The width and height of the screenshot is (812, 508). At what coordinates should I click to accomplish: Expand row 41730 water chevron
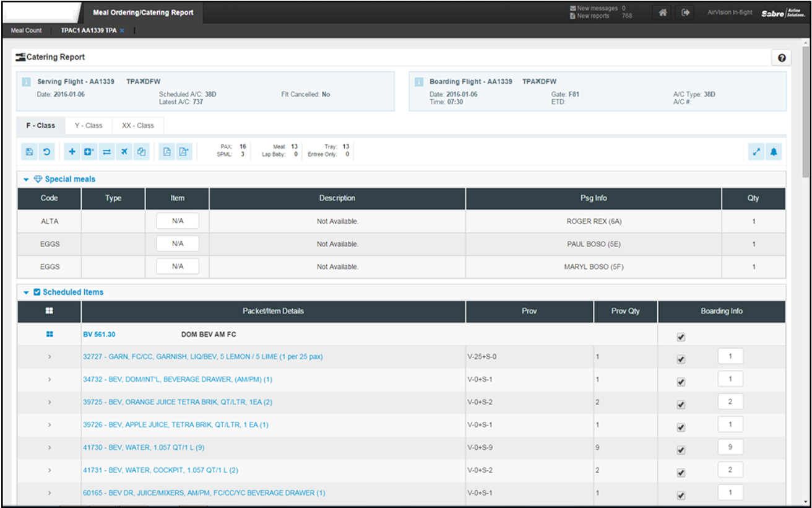pyautogui.click(x=50, y=447)
